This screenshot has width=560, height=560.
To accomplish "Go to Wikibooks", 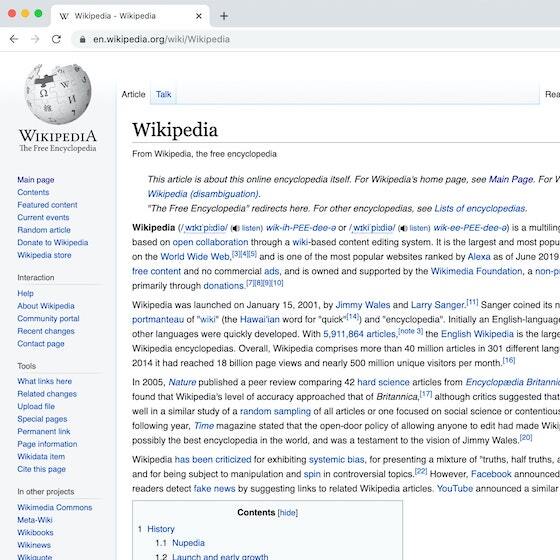I will 35,532.
